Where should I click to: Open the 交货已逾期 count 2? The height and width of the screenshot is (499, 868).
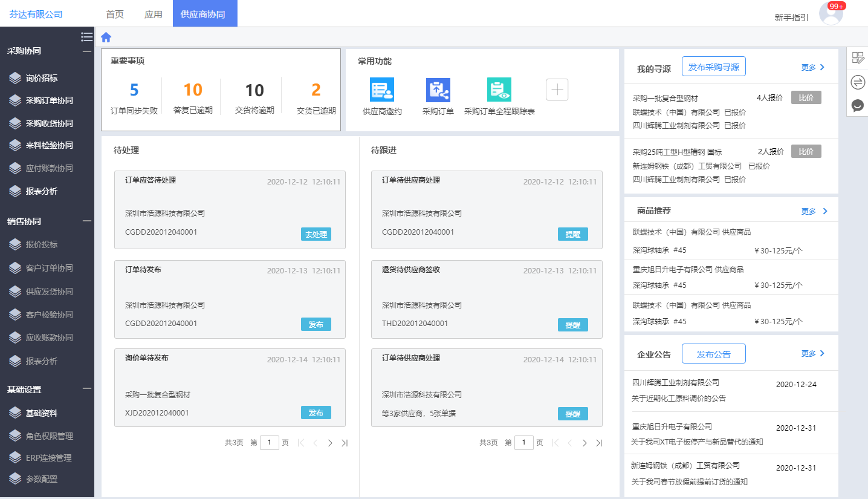click(x=316, y=90)
